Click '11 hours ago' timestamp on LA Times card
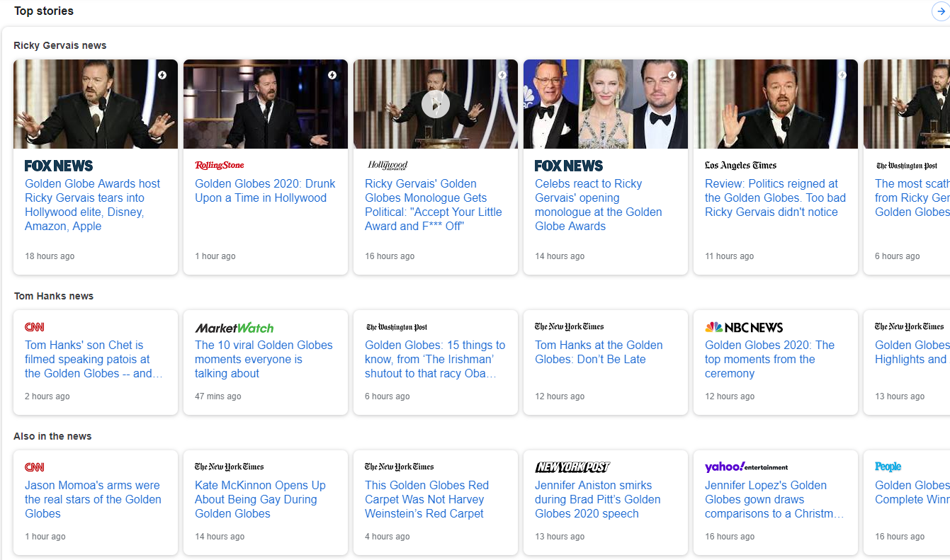The height and width of the screenshot is (560, 950). click(x=730, y=256)
